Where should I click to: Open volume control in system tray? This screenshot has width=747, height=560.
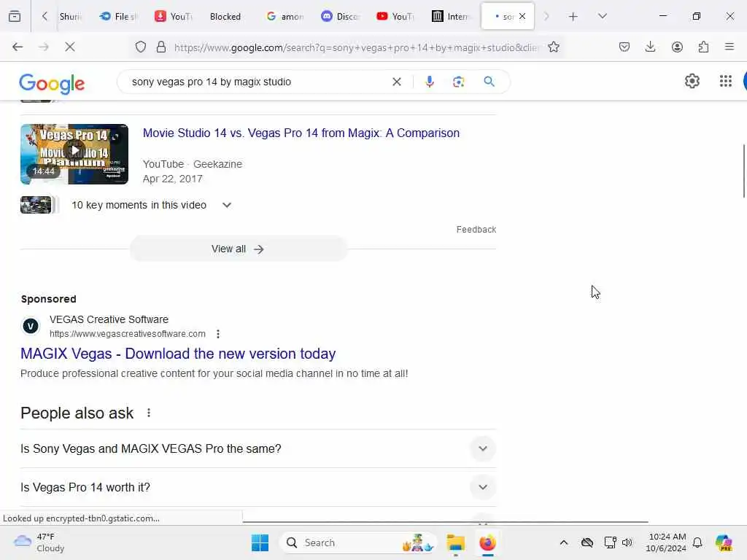click(x=627, y=542)
